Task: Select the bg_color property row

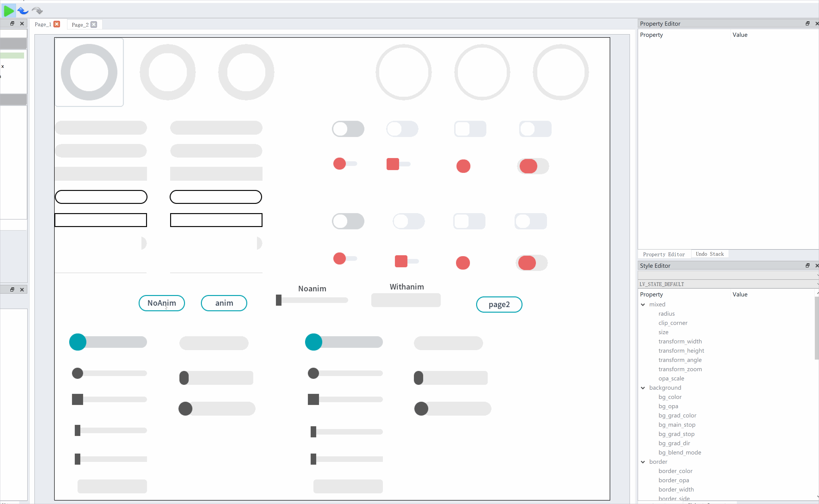Action: [670, 397]
